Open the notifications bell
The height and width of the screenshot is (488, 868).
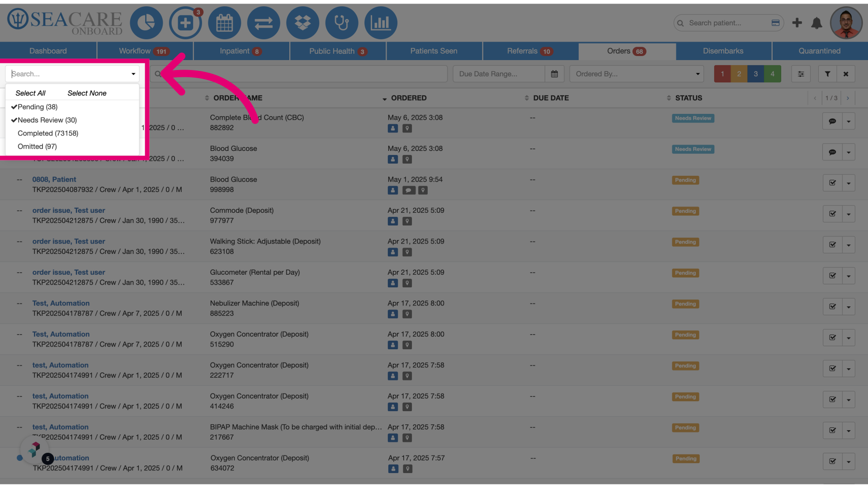tap(816, 23)
